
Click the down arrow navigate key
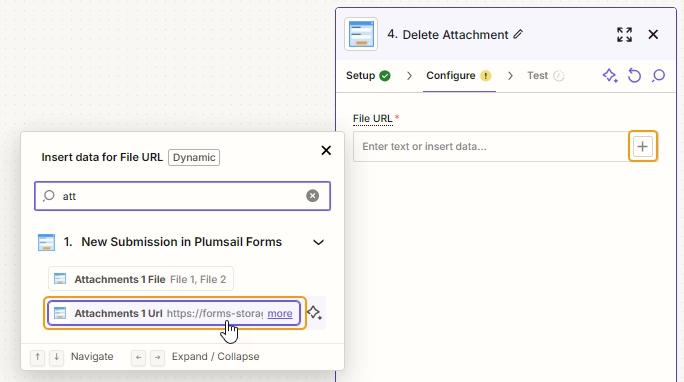56,358
